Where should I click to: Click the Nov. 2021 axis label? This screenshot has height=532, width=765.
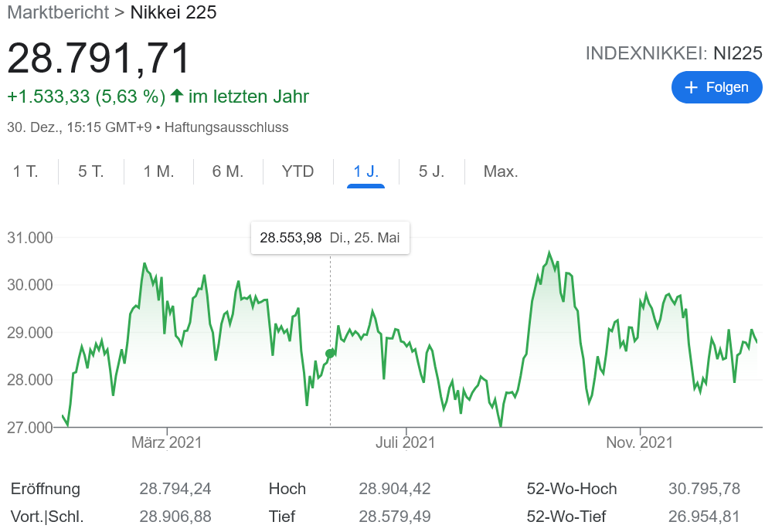(639, 442)
